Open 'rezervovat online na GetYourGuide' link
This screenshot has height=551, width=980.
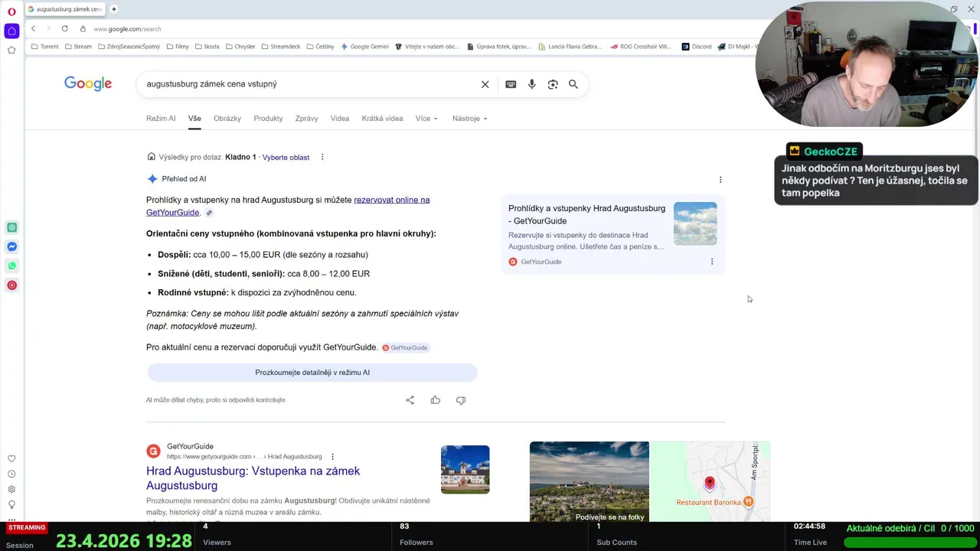point(288,206)
